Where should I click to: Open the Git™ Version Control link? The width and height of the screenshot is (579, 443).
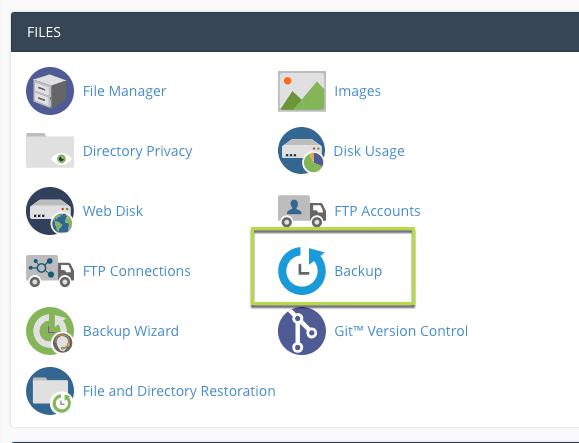click(x=401, y=331)
